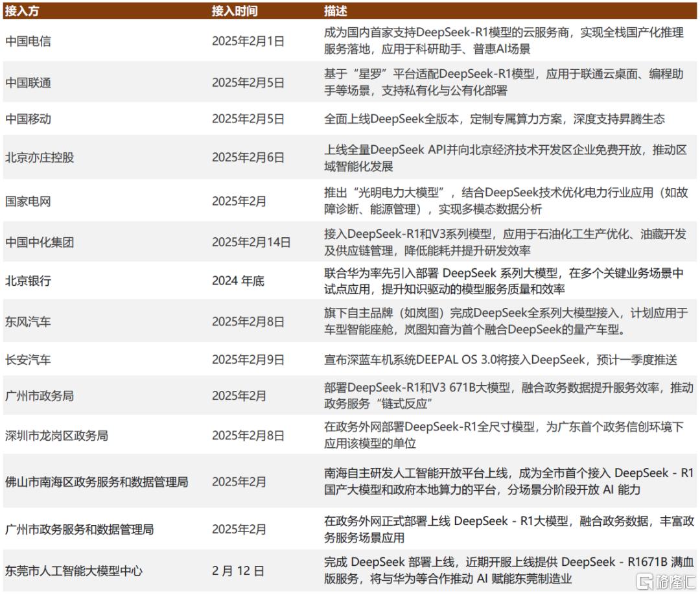Click 2025年2月8日 in the 深圳市龙岗区政务局 row

point(248,435)
